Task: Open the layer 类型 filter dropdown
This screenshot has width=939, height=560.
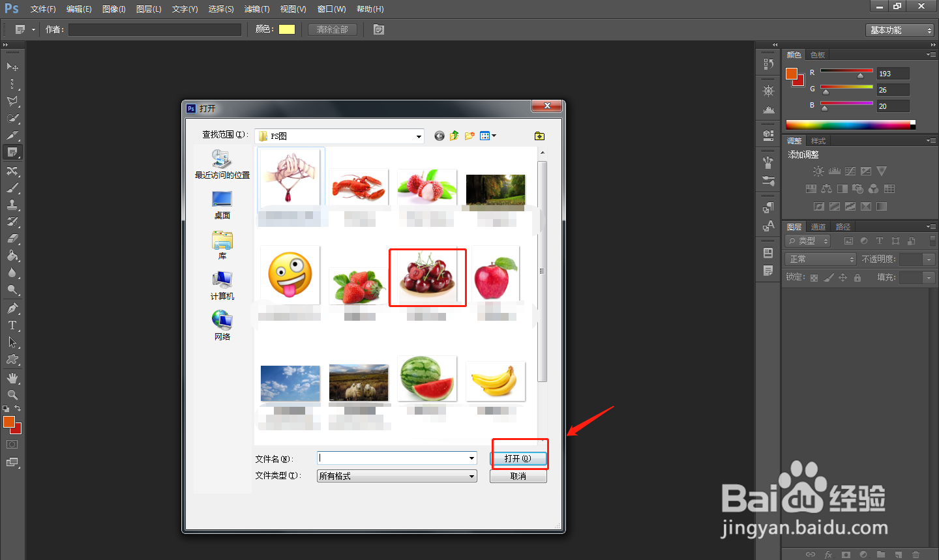Action: coord(808,241)
